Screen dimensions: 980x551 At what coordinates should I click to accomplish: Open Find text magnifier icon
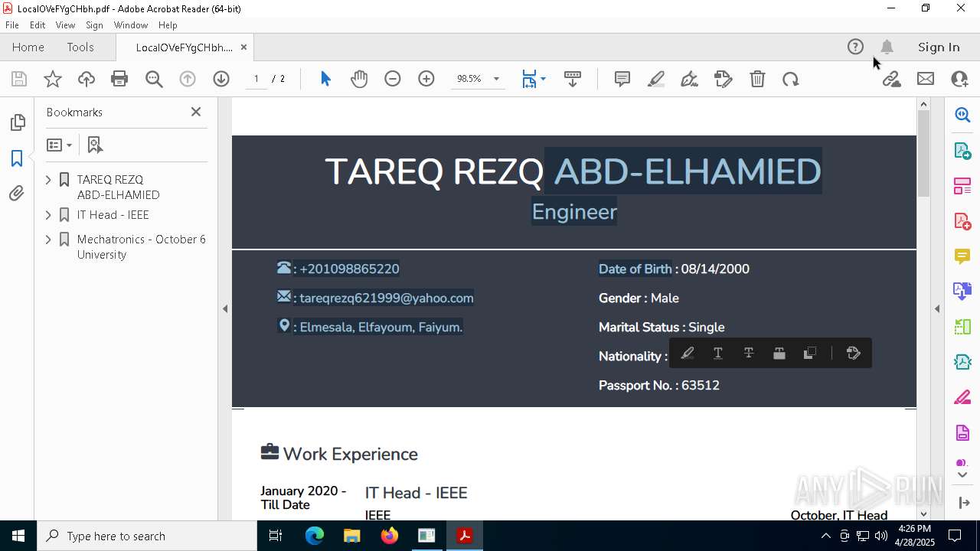154,79
